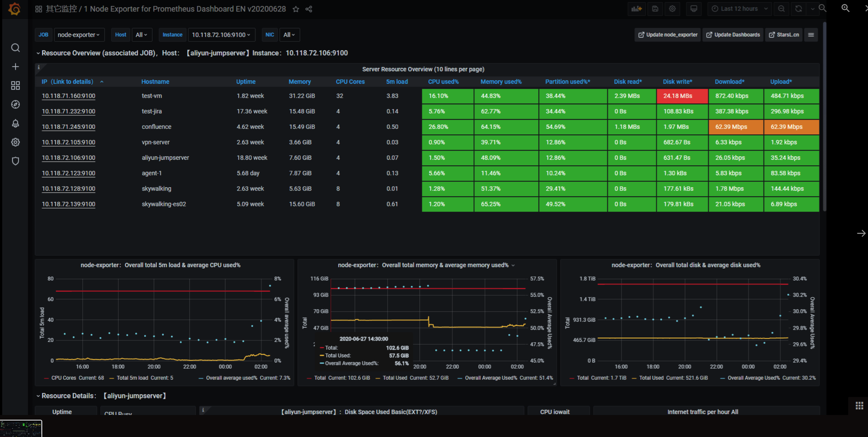Open link 10.118.71.160:9100 details

[68, 96]
